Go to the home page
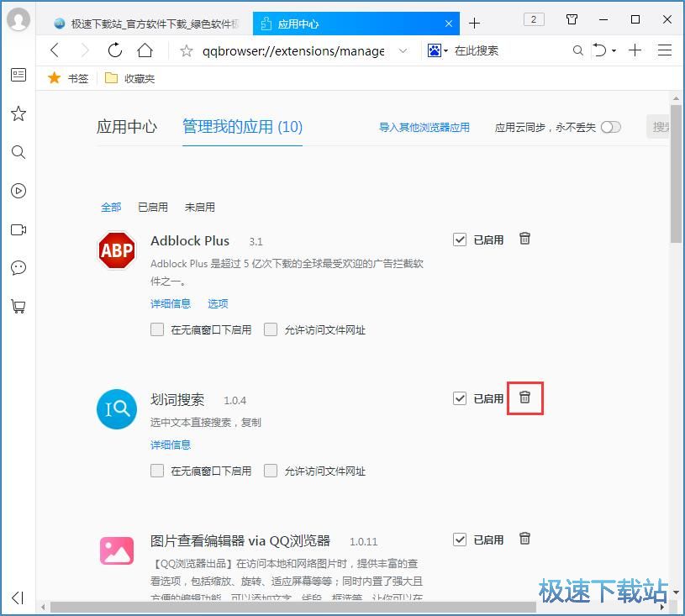 pyautogui.click(x=145, y=50)
